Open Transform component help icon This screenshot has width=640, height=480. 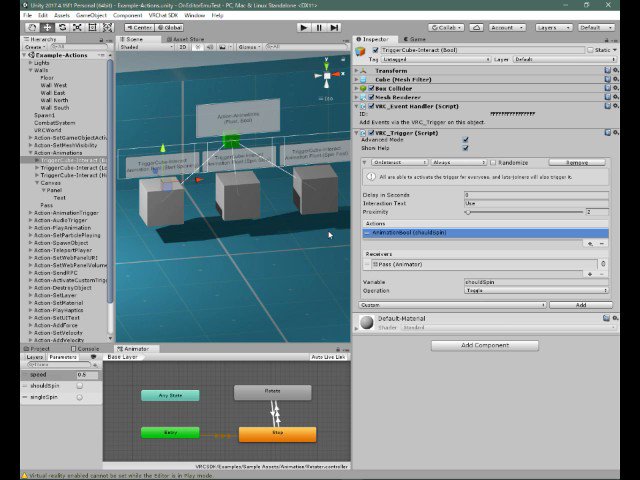[x=607, y=70]
